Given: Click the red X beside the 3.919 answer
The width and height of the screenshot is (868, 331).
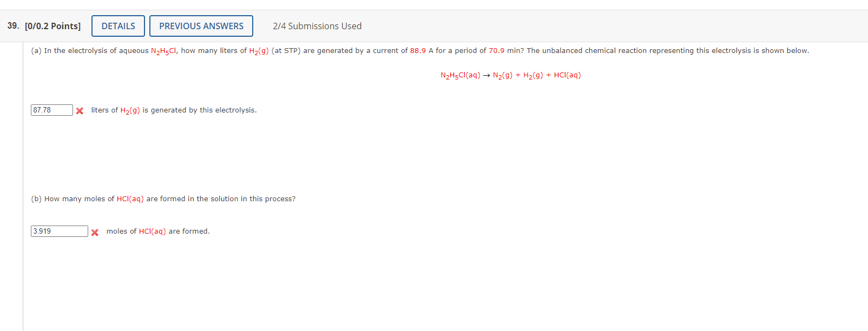Looking at the screenshot, I should (x=95, y=231).
